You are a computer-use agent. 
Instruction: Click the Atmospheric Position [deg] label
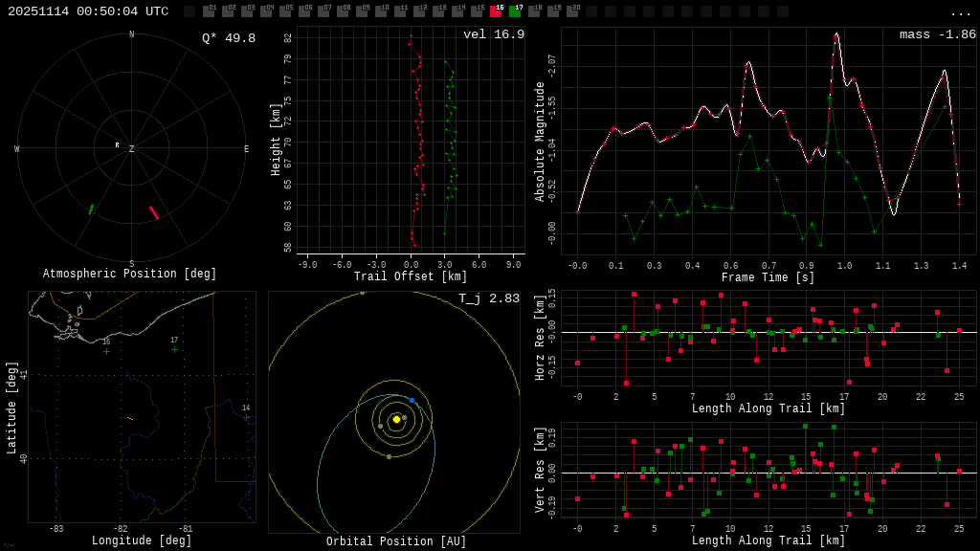[129, 274]
